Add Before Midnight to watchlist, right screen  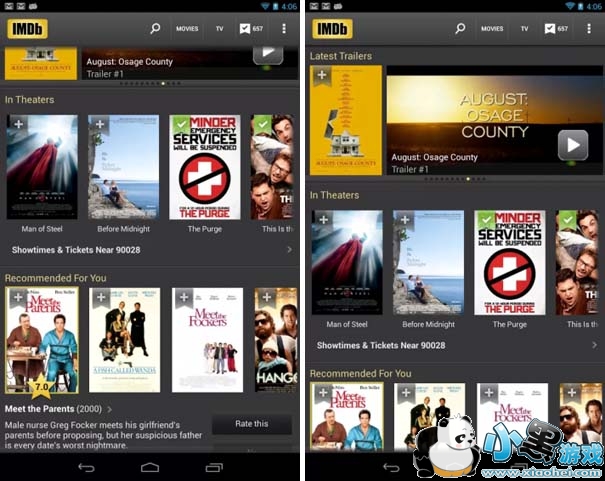(405, 220)
